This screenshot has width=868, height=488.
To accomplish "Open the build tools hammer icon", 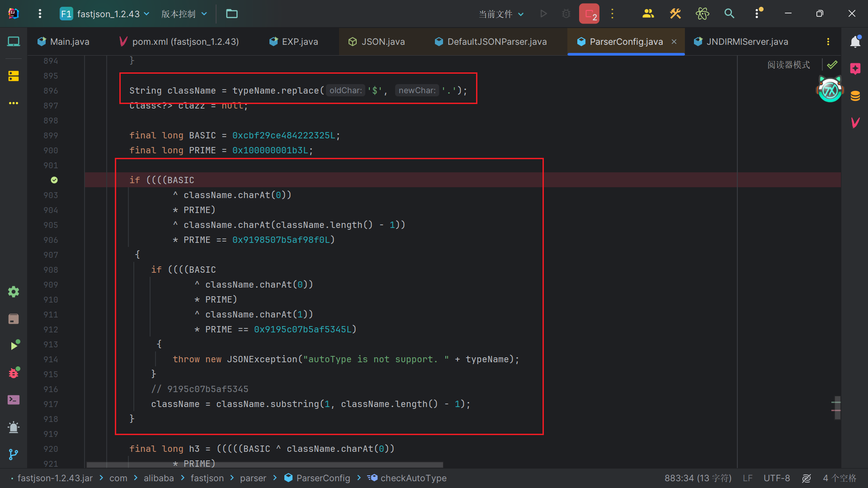I will [675, 14].
